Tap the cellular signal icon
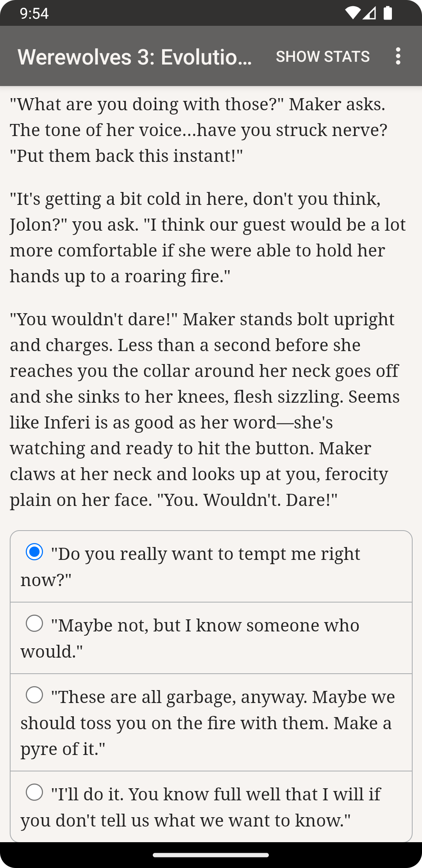422x868 pixels. [x=369, y=13]
